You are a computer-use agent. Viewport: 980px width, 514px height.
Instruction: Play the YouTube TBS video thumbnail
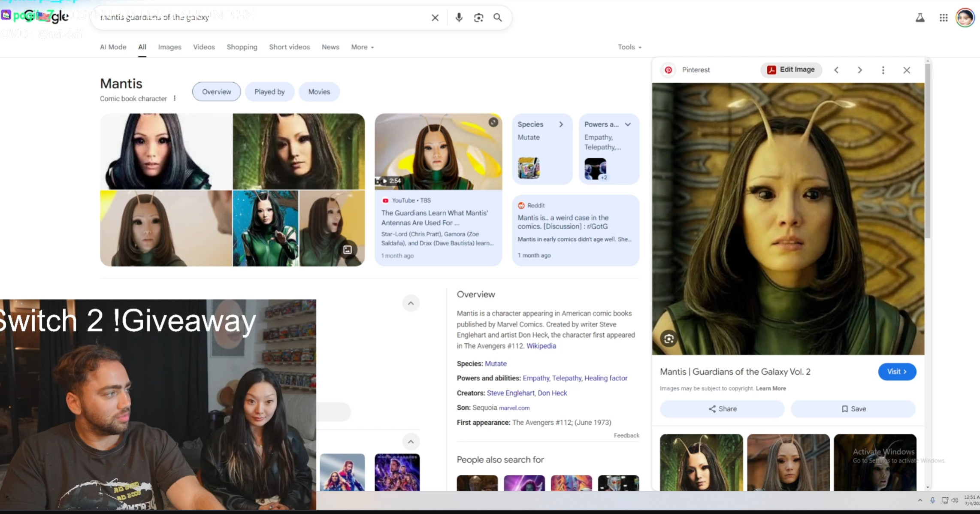tap(438, 151)
